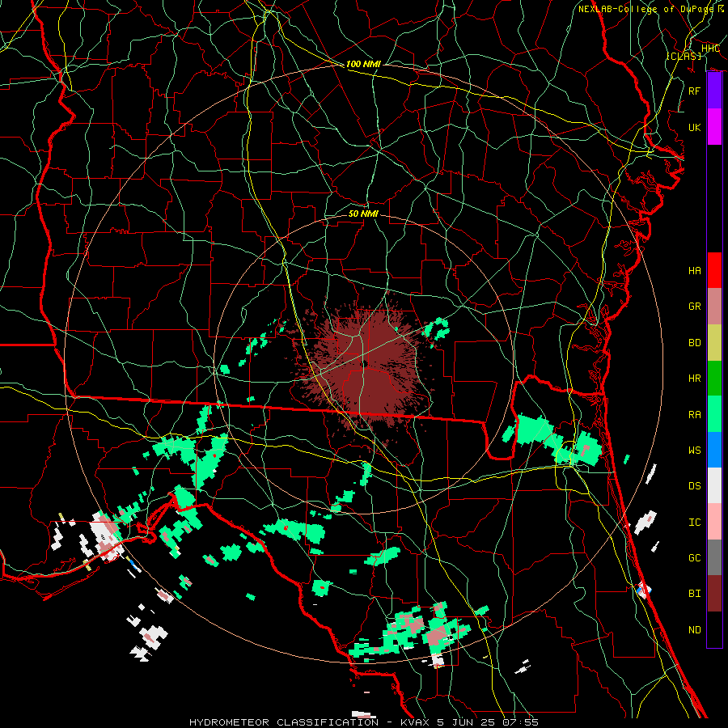Click the KVAX radar site center point
The height and width of the screenshot is (728, 728).
(x=364, y=364)
